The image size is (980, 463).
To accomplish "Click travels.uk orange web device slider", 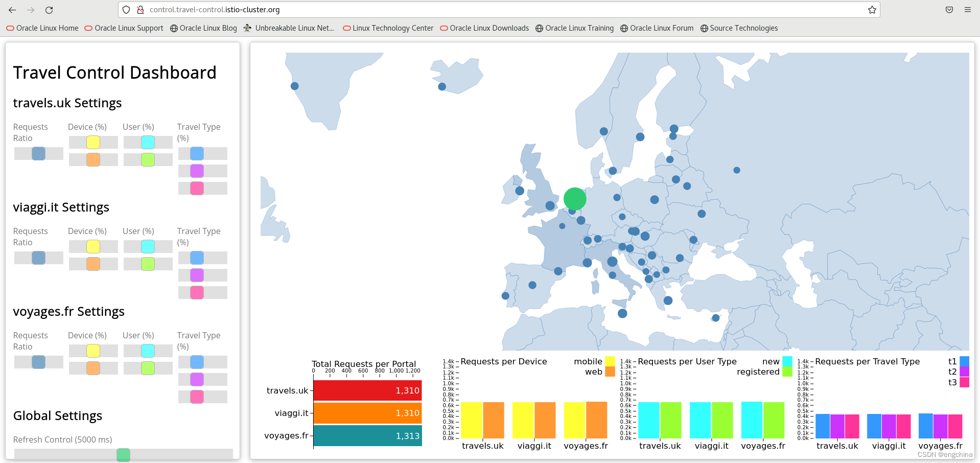I will pos(93,159).
